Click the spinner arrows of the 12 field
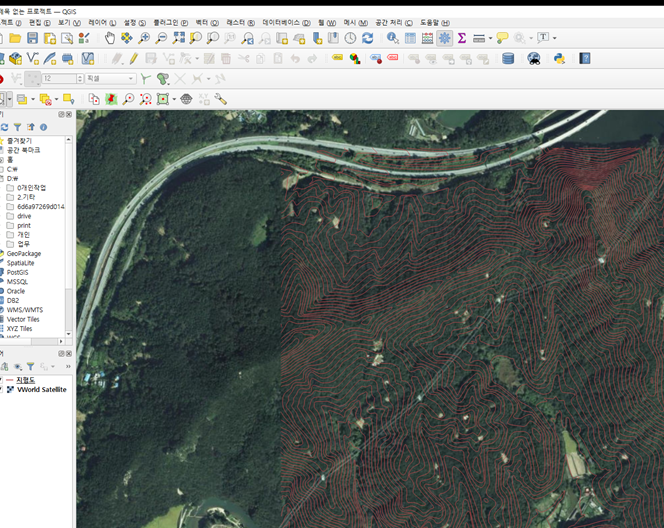This screenshot has height=528, width=664. click(80, 79)
